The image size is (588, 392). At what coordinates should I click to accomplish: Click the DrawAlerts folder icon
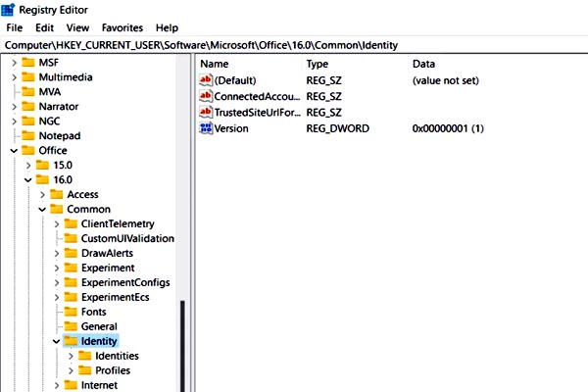71,253
